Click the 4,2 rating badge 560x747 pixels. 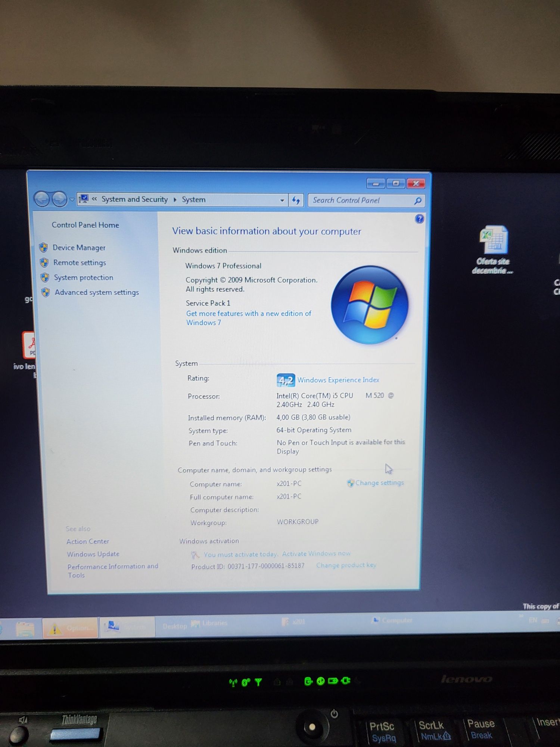(x=286, y=380)
